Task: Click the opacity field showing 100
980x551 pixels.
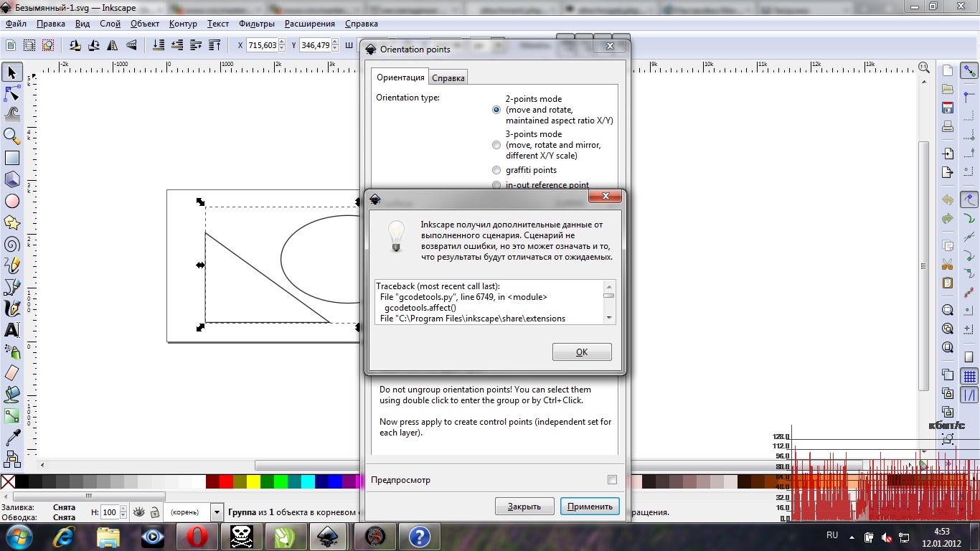Action: (110, 512)
